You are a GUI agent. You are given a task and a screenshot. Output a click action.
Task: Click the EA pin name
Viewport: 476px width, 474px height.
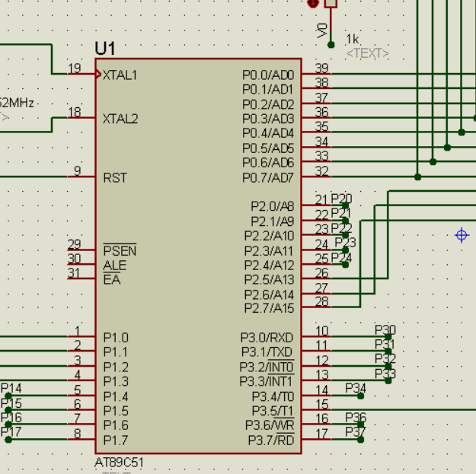click(112, 279)
